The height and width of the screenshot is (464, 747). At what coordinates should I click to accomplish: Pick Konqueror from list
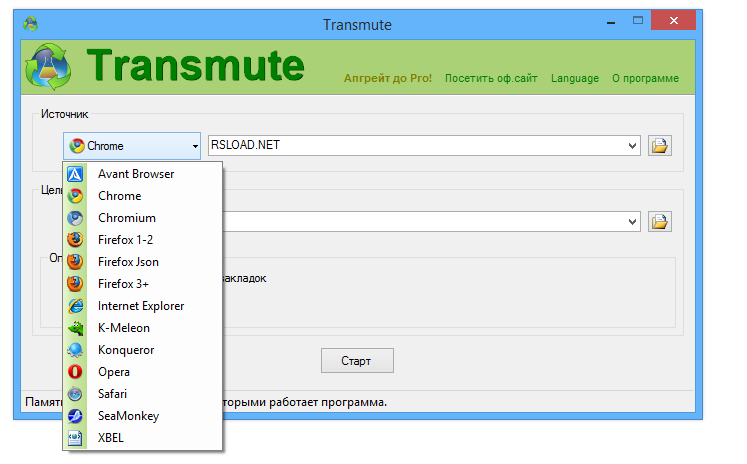point(142,350)
